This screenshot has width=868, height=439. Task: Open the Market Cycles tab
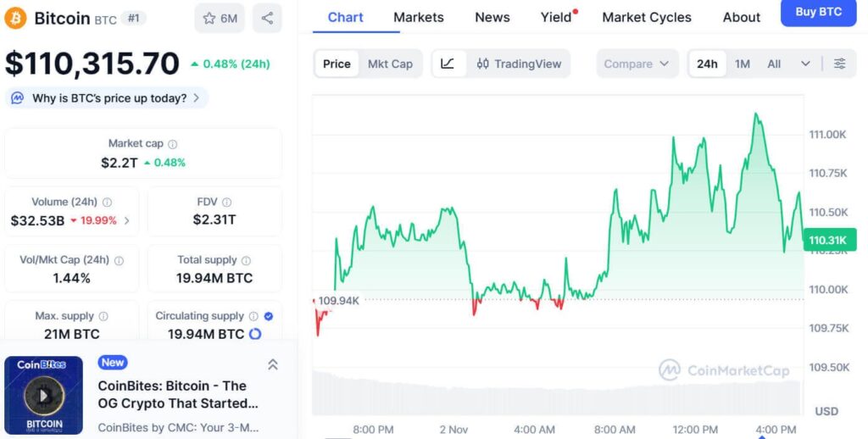646,17
